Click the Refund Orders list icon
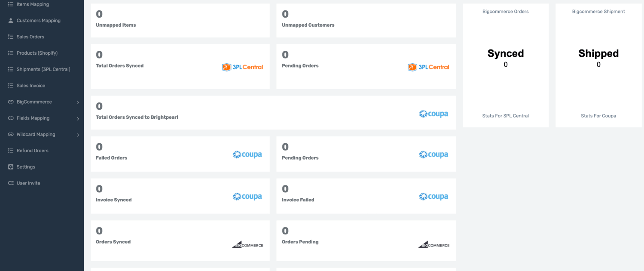This screenshot has width=644, height=271. pos(11,151)
